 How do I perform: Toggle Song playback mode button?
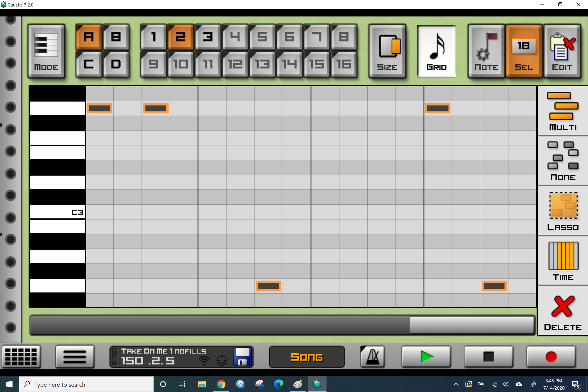pyautogui.click(x=306, y=357)
